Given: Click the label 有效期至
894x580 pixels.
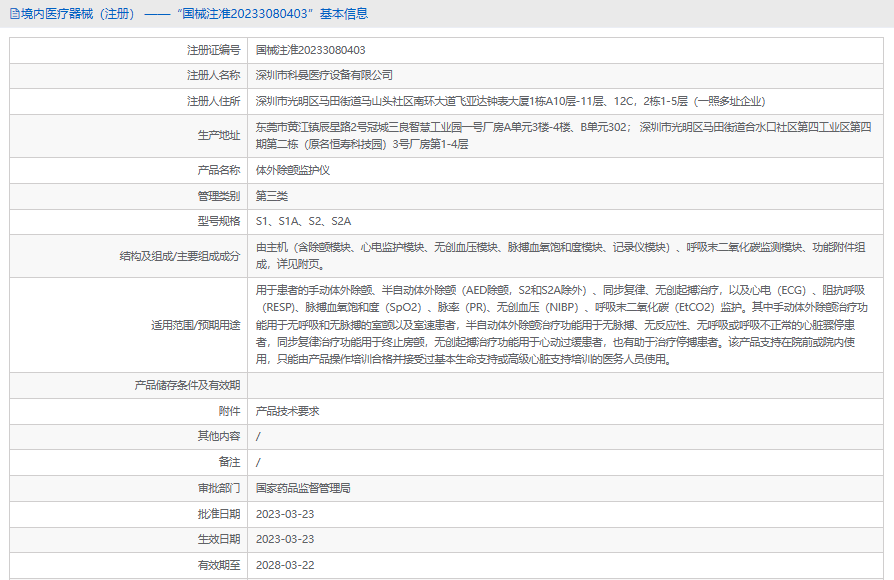Looking at the screenshot, I should click(219, 565).
